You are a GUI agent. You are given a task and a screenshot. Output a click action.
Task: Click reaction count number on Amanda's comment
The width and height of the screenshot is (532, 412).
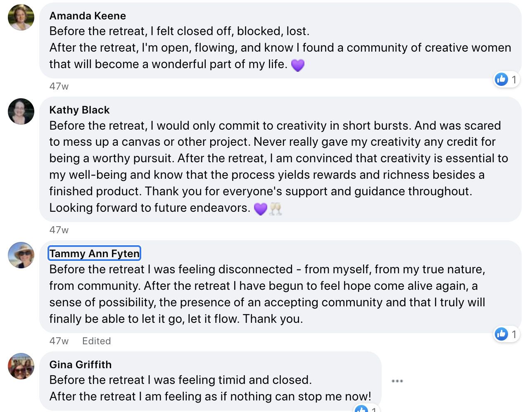pos(514,79)
